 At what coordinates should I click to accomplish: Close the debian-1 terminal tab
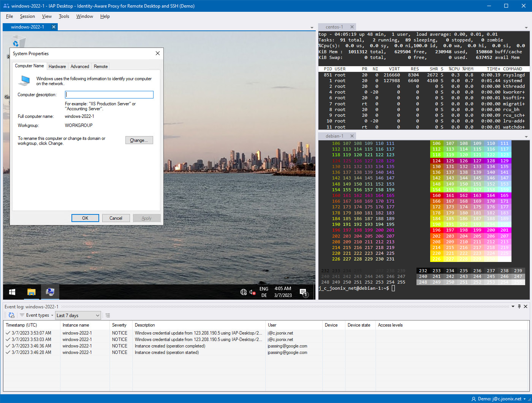pyautogui.click(x=352, y=136)
